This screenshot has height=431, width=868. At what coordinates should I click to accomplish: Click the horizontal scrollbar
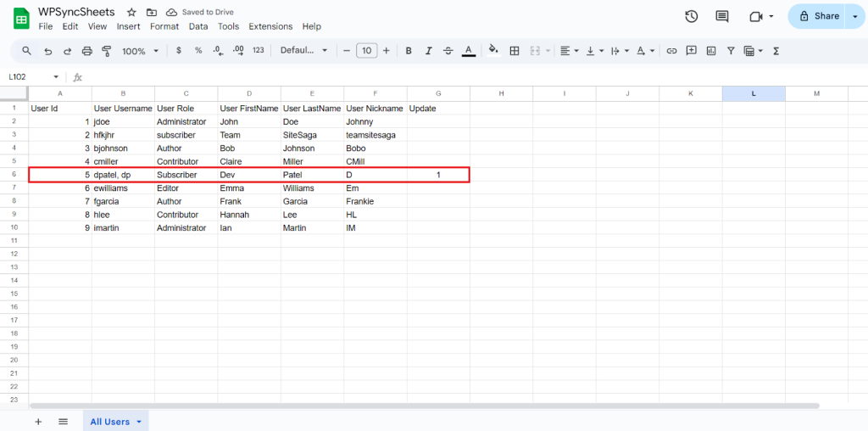[x=425, y=406]
